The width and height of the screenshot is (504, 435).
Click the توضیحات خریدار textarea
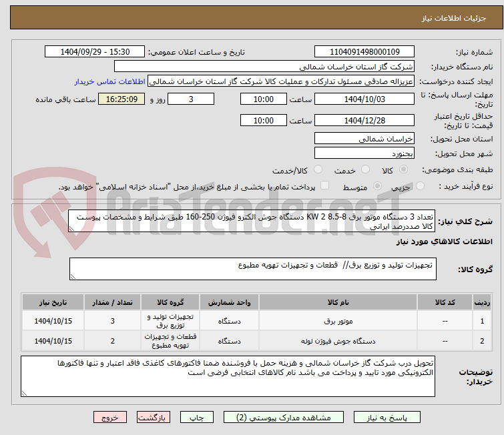228,376
